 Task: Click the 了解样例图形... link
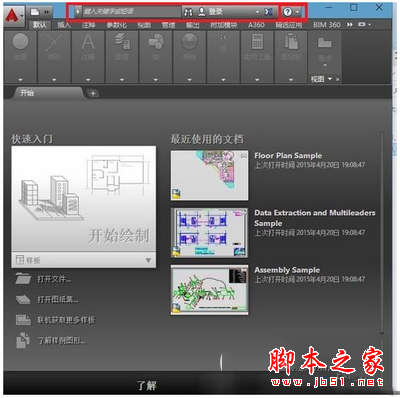click(61, 341)
